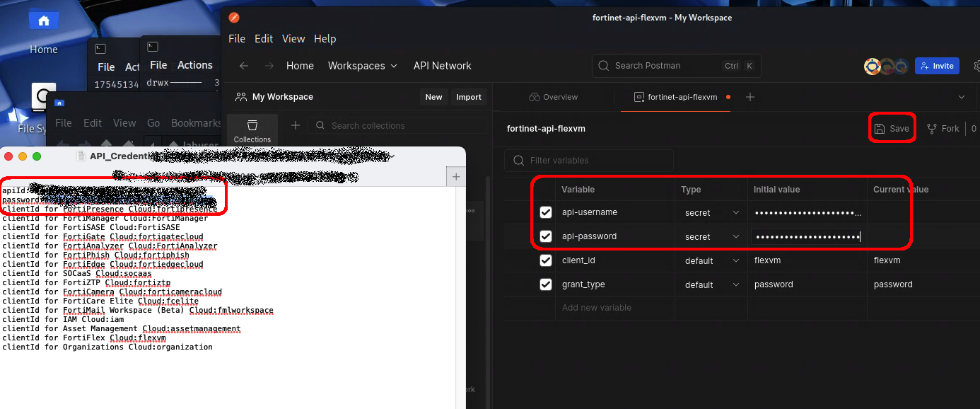Open the Go menu in file manager
This screenshot has width=980, height=409.
[153, 123]
